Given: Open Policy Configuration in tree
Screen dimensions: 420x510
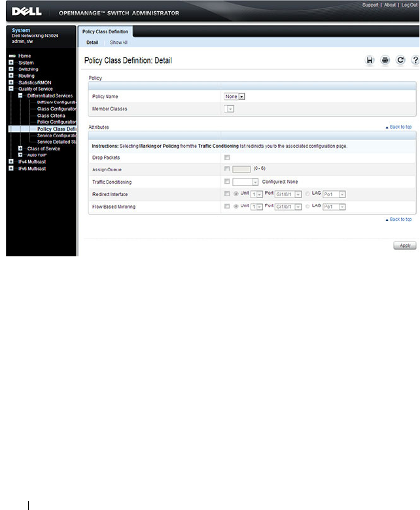Looking at the screenshot, I should (x=57, y=122).
